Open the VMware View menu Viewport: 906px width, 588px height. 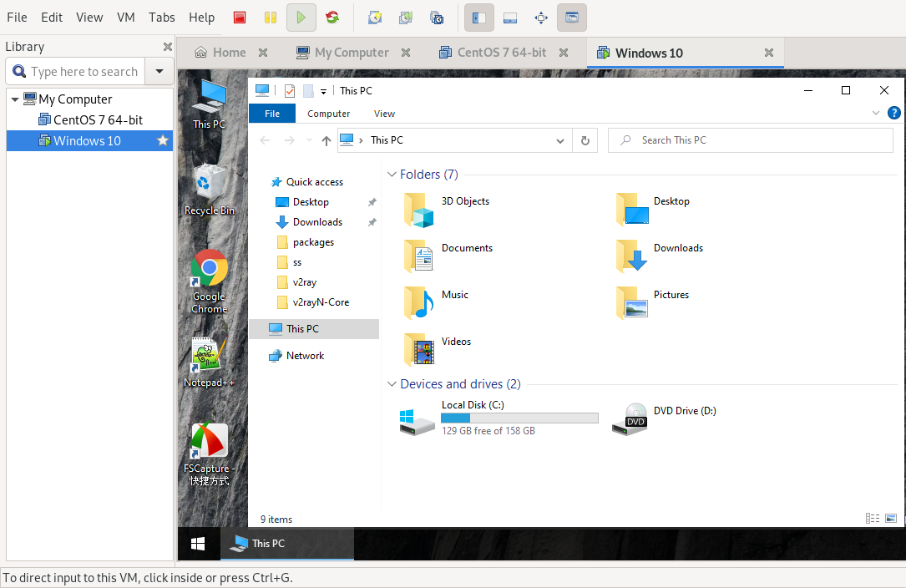coord(89,18)
